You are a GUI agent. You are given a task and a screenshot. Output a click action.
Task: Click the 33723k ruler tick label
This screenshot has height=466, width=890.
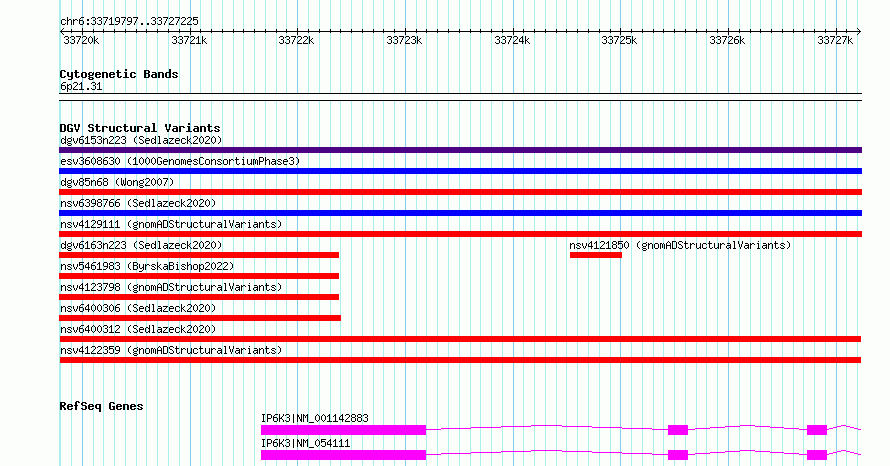point(404,41)
